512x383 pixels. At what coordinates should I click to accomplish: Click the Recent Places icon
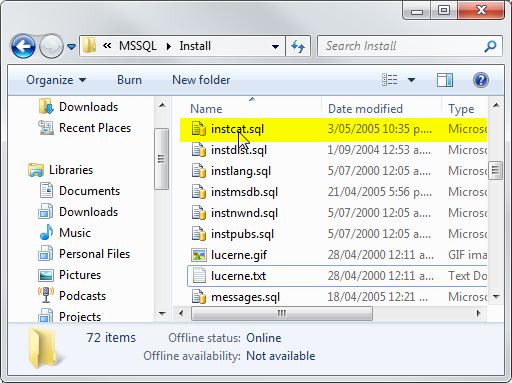point(46,128)
